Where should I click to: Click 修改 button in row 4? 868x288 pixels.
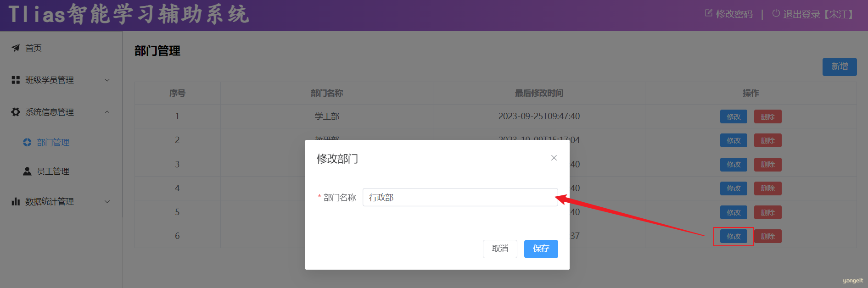pos(734,188)
